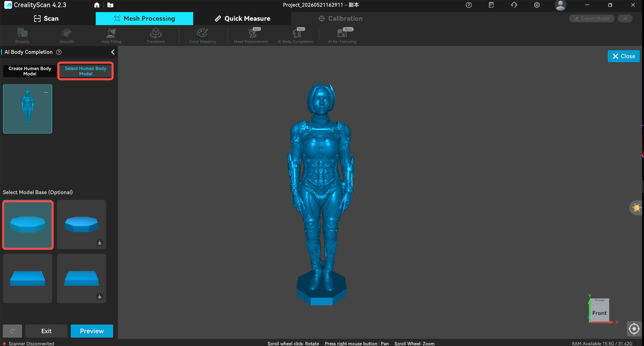
Task: Open the Hole Filling tool
Action: tap(111, 35)
